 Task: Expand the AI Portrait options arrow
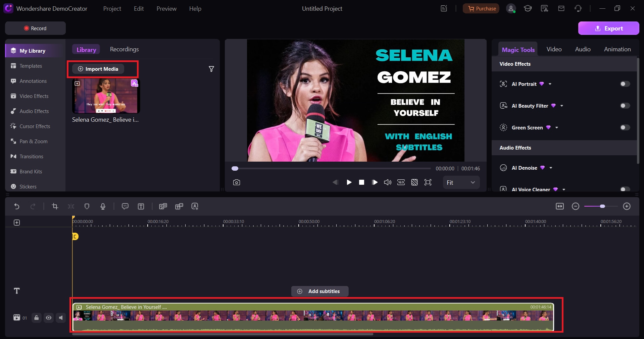(550, 84)
